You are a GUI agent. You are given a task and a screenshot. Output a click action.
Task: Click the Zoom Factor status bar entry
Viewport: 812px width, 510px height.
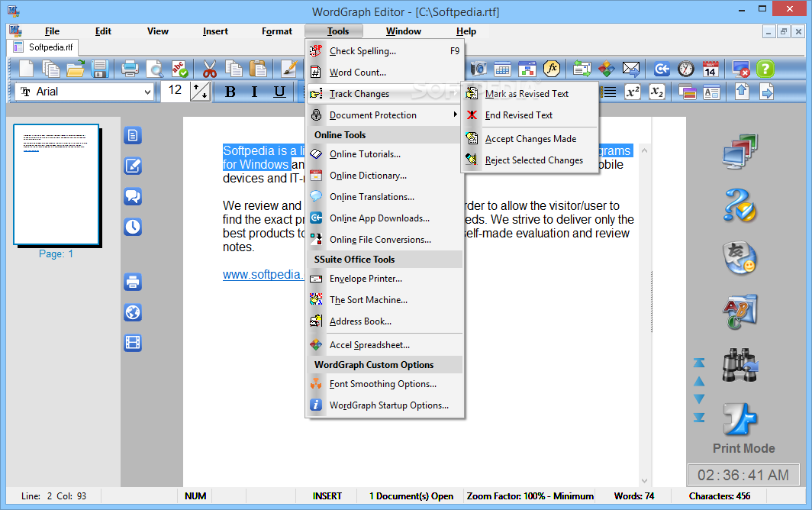[x=530, y=496]
